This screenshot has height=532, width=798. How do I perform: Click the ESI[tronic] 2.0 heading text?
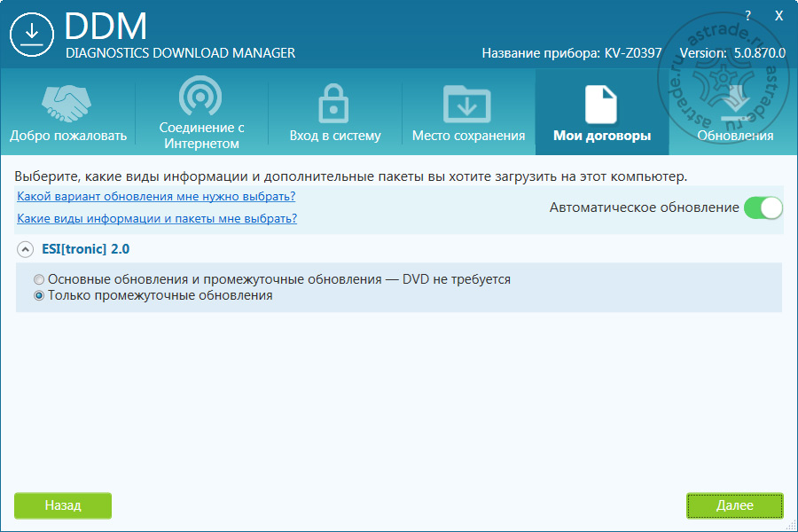[85, 249]
